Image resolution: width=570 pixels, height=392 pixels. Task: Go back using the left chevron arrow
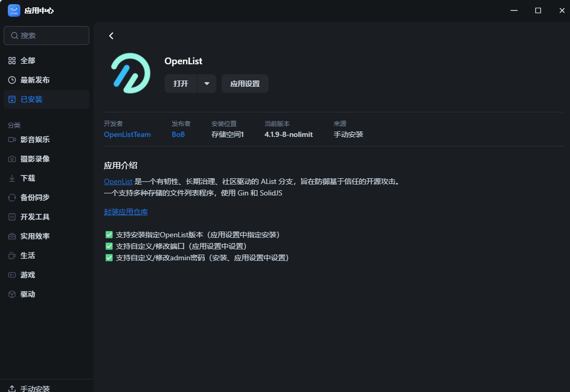[x=111, y=36]
